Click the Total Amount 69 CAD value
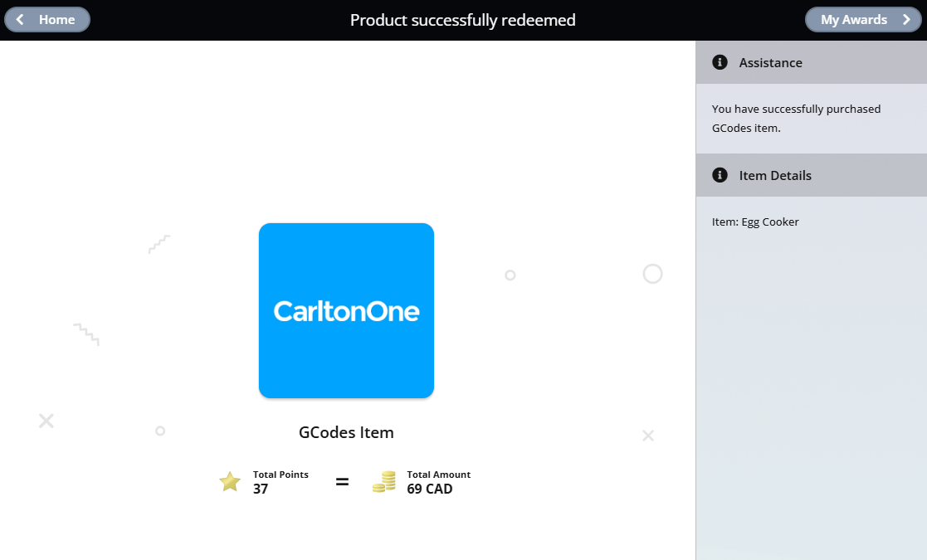Image resolution: width=927 pixels, height=560 pixels. point(429,489)
